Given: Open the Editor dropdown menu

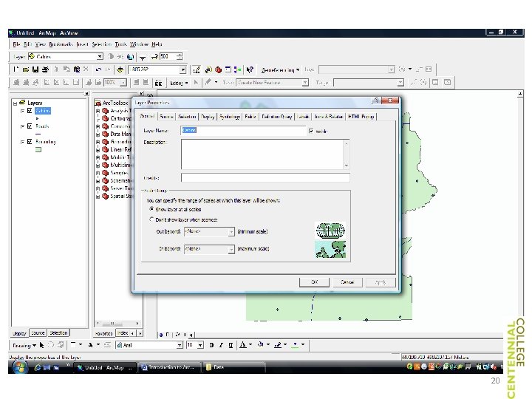Looking at the screenshot, I should click(179, 83).
